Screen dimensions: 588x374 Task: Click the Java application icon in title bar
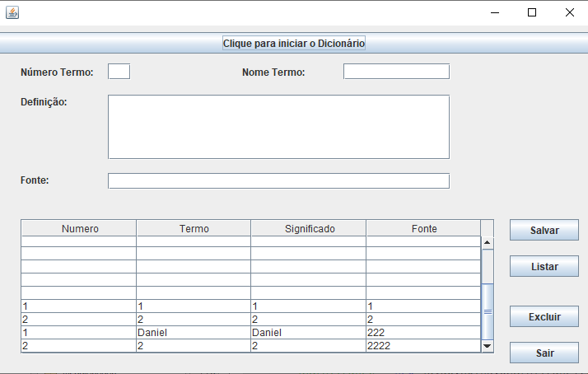12,12
